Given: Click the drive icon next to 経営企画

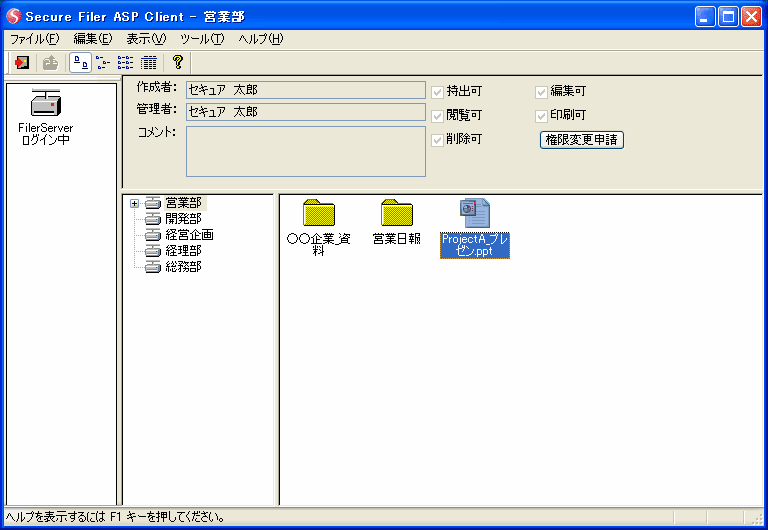Looking at the screenshot, I should tap(153, 235).
